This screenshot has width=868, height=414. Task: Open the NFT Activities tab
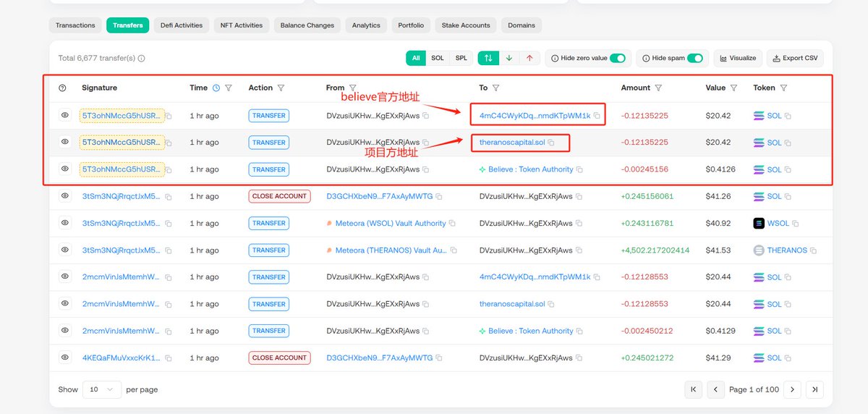coord(242,25)
